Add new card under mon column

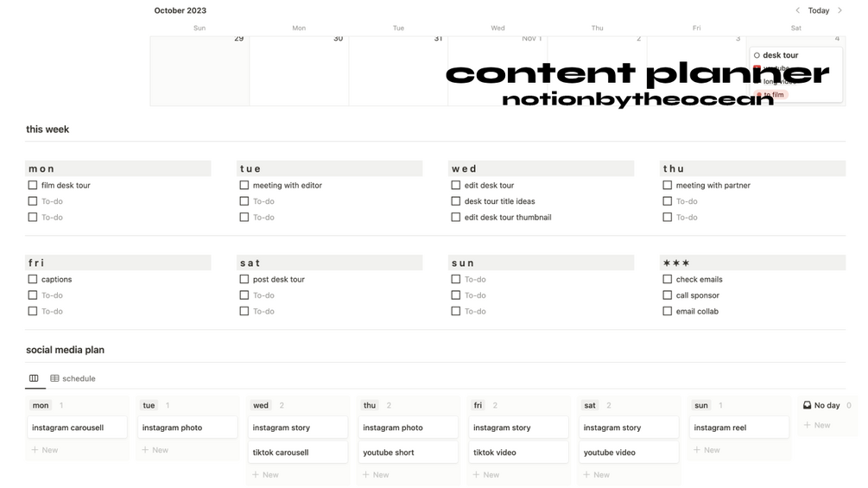coord(45,450)
